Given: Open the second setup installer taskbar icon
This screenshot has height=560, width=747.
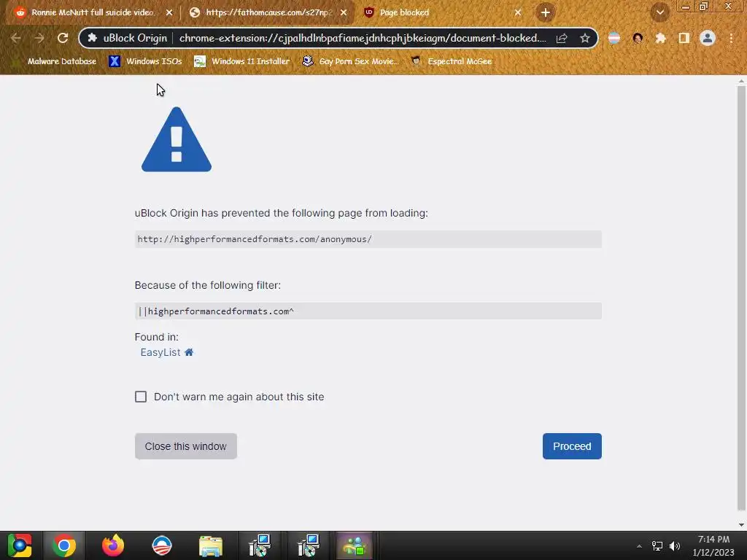Looking at the screenshot, I should pos(309,545).
